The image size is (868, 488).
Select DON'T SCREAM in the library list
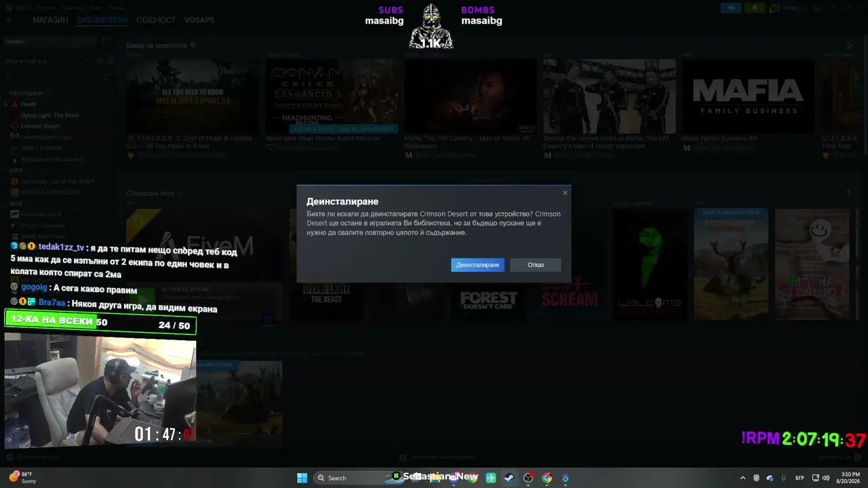41,148
